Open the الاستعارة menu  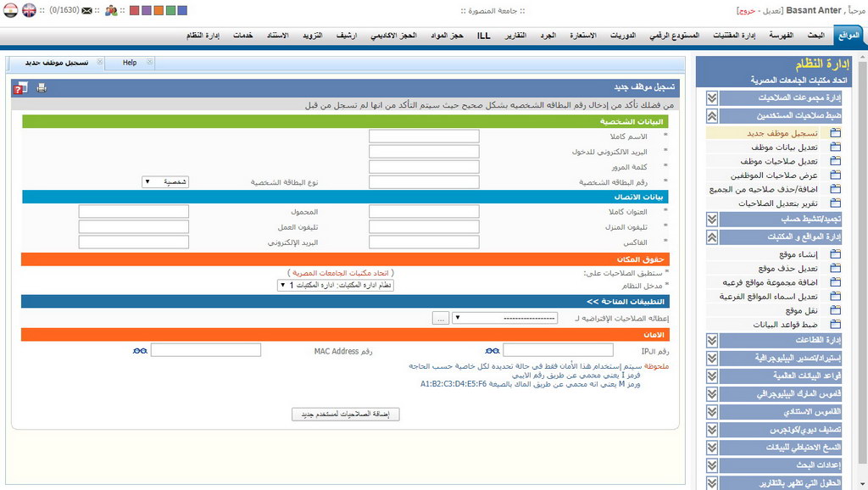tap(583, 36)
